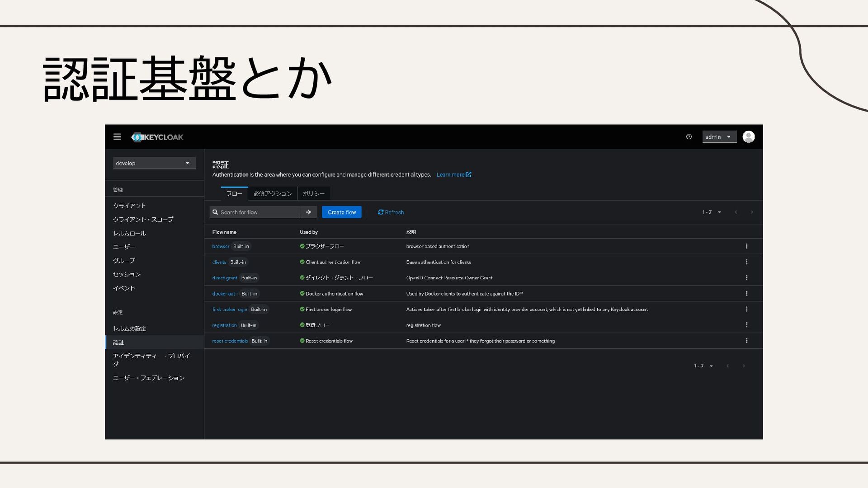
Task: Switch to the ポリシー tab
Action: click(x=314, y=193)
